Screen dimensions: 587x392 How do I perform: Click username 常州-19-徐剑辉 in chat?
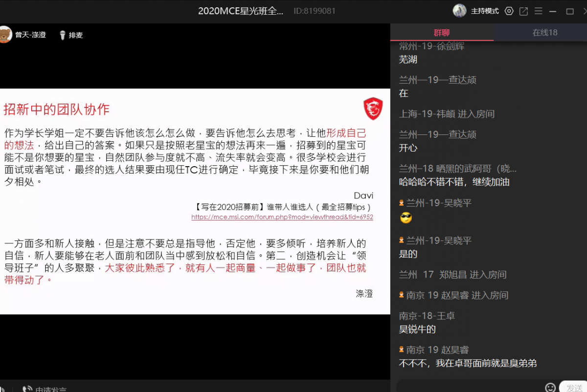(x=431, y=46)
